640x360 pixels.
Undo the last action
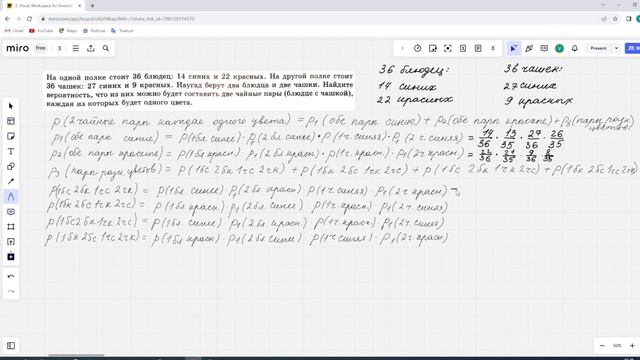11,277
